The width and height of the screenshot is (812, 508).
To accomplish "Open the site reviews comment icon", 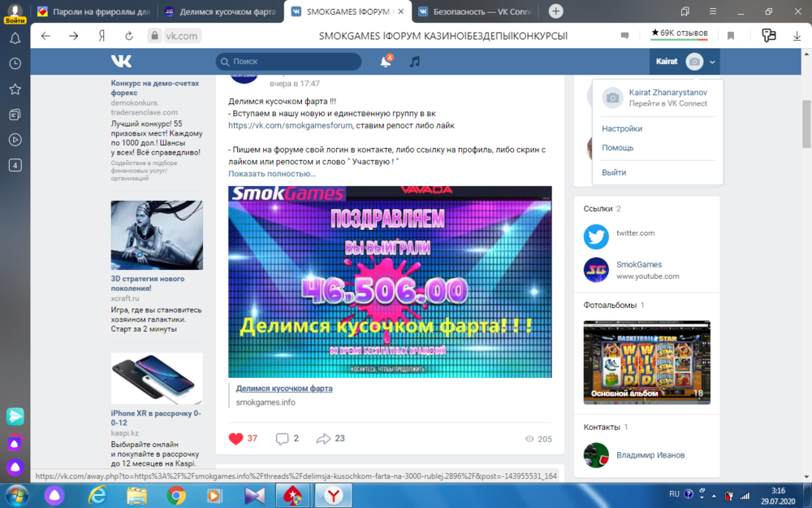I will [624, 36].
